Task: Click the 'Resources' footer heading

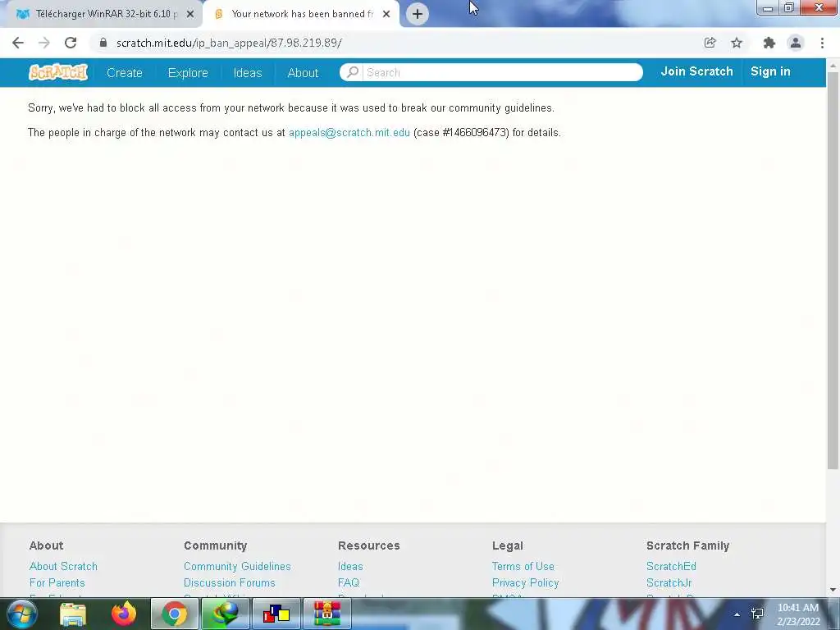Action: pos(369,546)
